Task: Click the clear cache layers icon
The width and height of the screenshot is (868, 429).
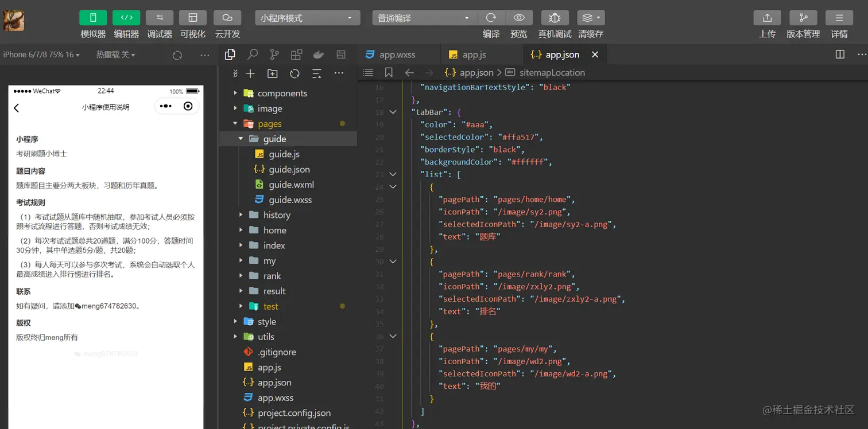Action: 591,18
